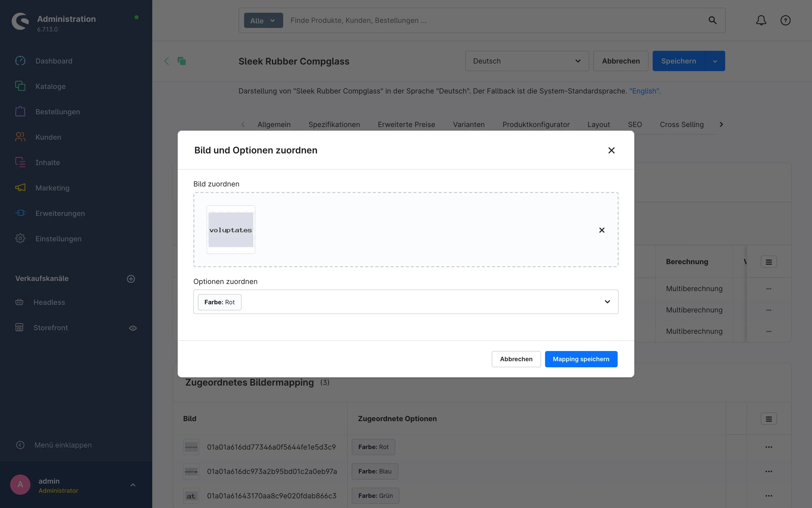
Task: Open the SEO tab
Action: 635,124
